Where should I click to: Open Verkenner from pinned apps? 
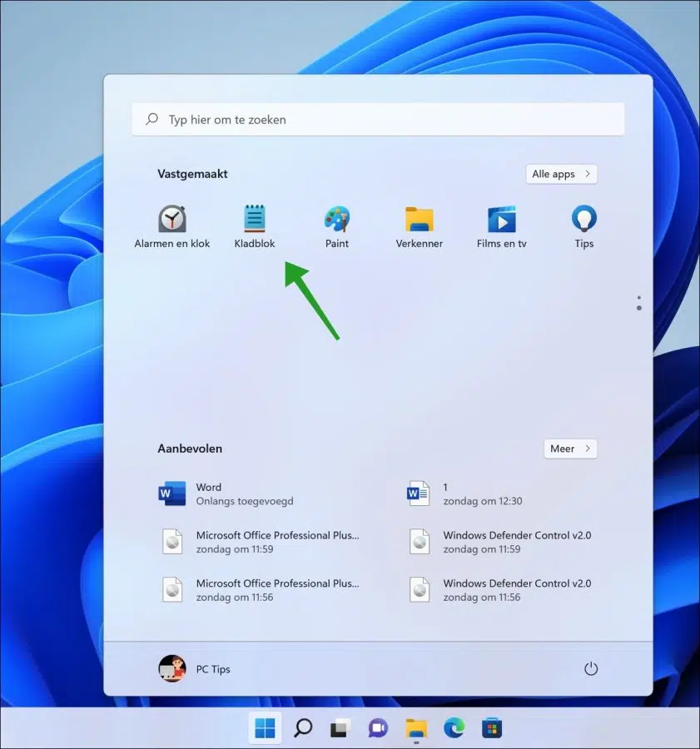(419, 227)
